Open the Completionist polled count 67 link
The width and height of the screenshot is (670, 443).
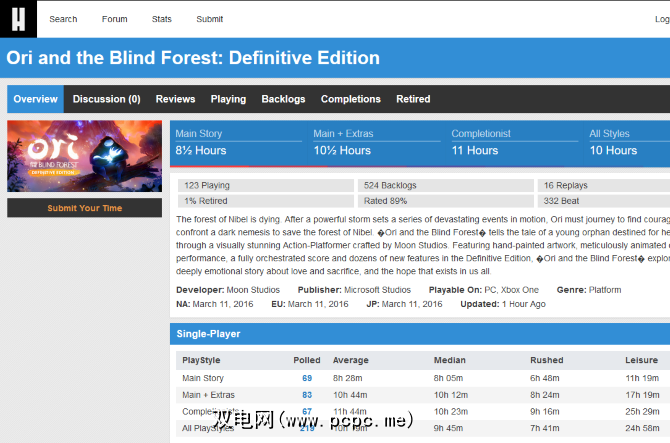tap(307, 411)
